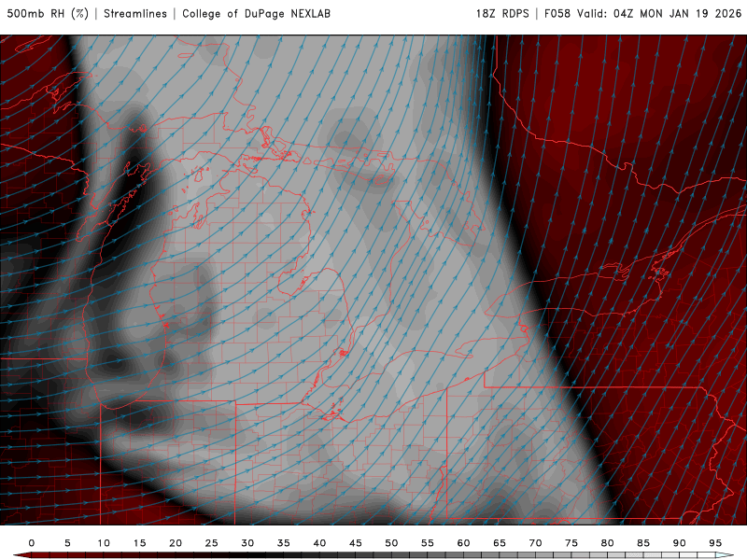
Task: Click the "Streamlines" label in the header
Action: (x=135, y=14)
